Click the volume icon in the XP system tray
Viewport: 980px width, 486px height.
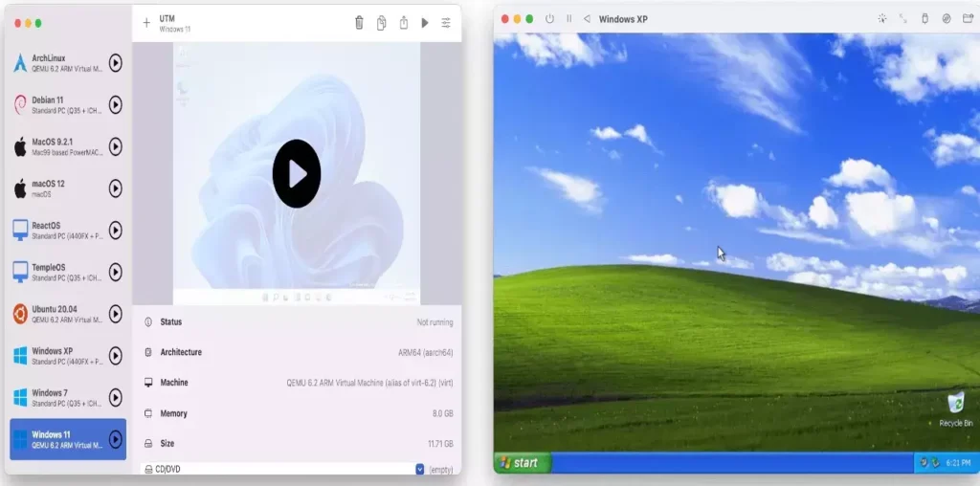pos(924,463)
